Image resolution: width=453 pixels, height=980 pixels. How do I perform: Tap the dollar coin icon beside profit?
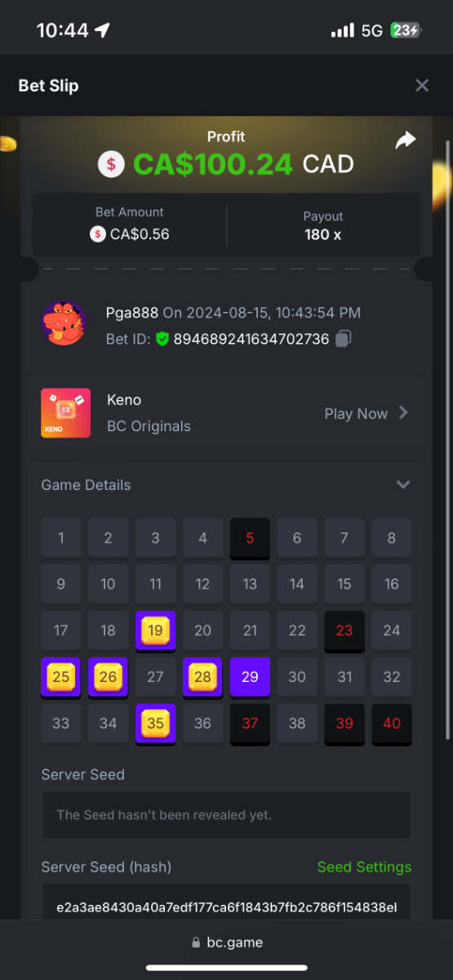pyautogui.click(x=112, y=165)
